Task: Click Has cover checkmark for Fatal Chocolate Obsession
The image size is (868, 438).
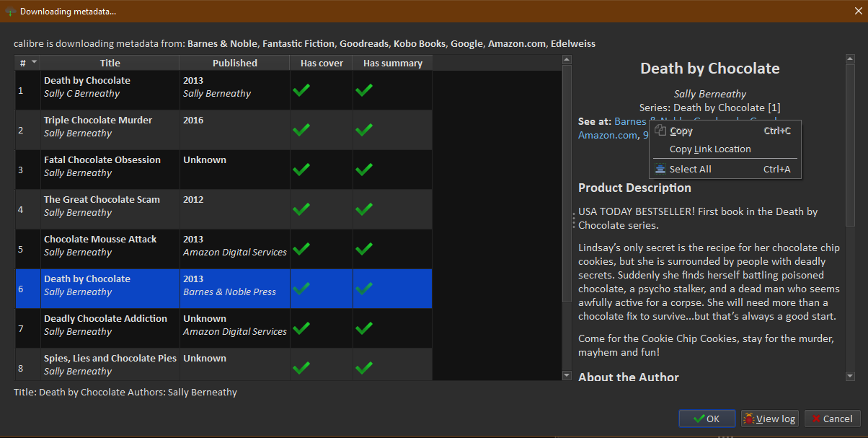Action: click(x=301, y=170)
